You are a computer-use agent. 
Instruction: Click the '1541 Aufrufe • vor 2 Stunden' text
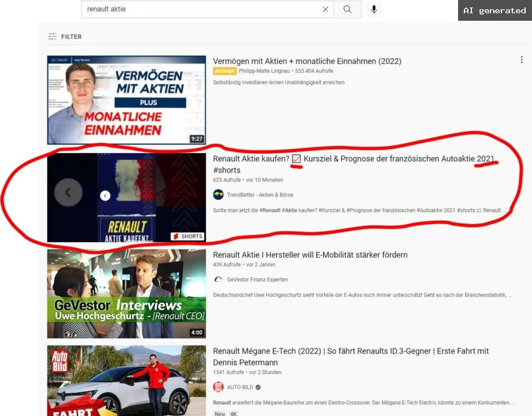click(247, 372)
